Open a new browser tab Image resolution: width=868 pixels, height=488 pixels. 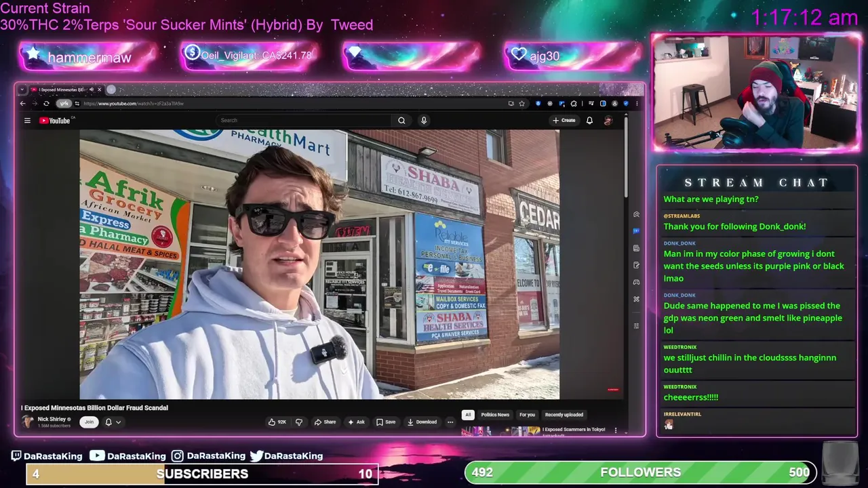[111, 89]
